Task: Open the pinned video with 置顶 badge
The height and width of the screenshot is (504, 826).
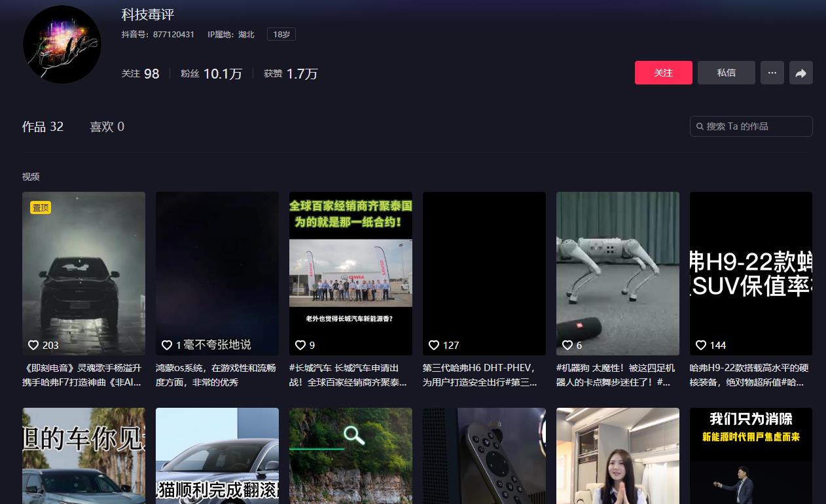Action: coord(84,274)
